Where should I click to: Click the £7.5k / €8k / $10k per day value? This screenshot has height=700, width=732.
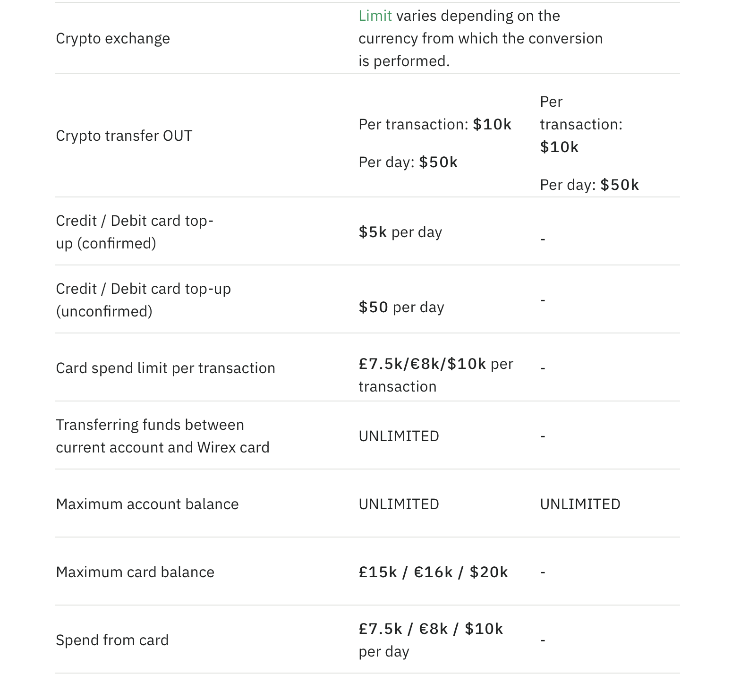tap(431, 640)
